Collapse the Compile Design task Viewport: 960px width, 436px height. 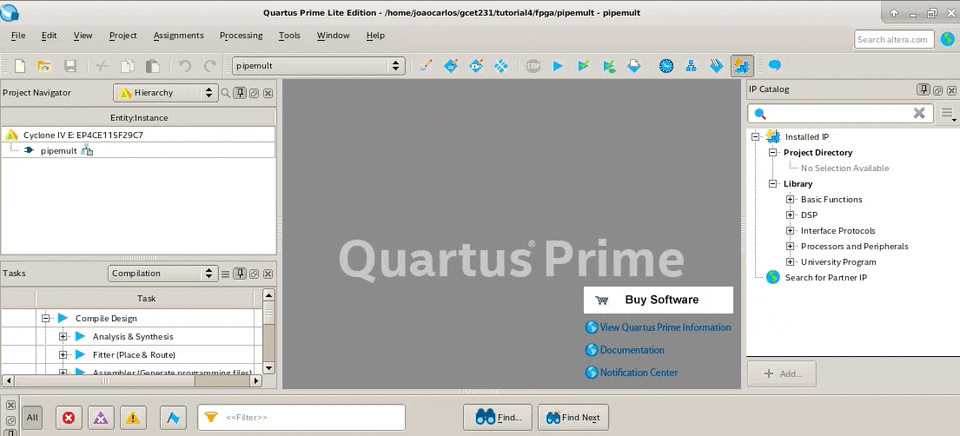pos(45,318)
